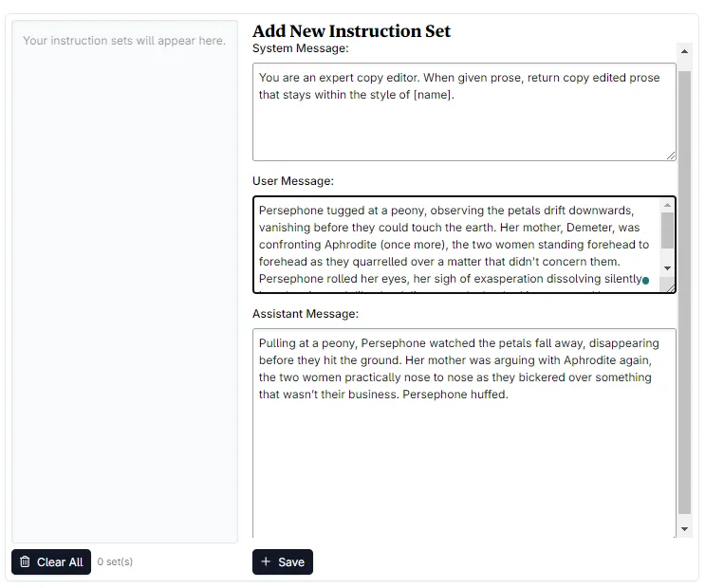Click the "Add New Instruction Set" heading
This screenshot has width=705, height=588.
click(351, 31)
